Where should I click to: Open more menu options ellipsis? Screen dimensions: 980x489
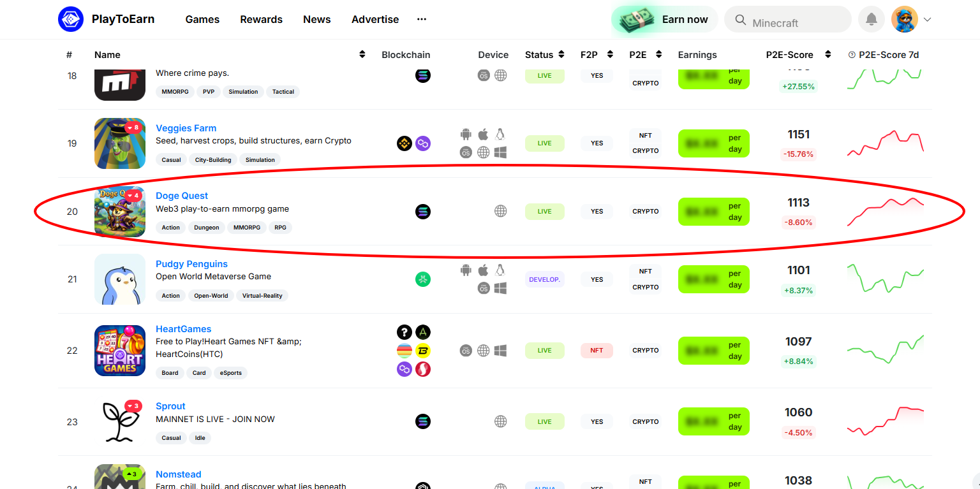click(422, 20)
